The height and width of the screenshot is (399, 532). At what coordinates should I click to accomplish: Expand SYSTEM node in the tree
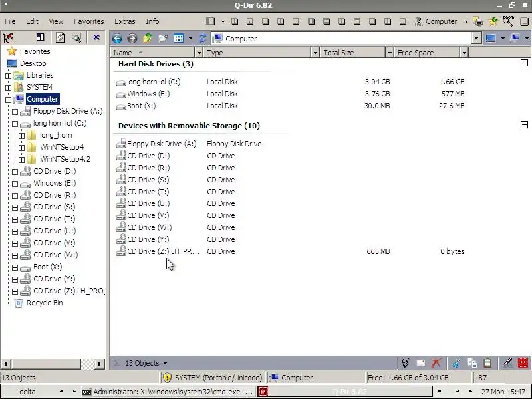point(9,88)
